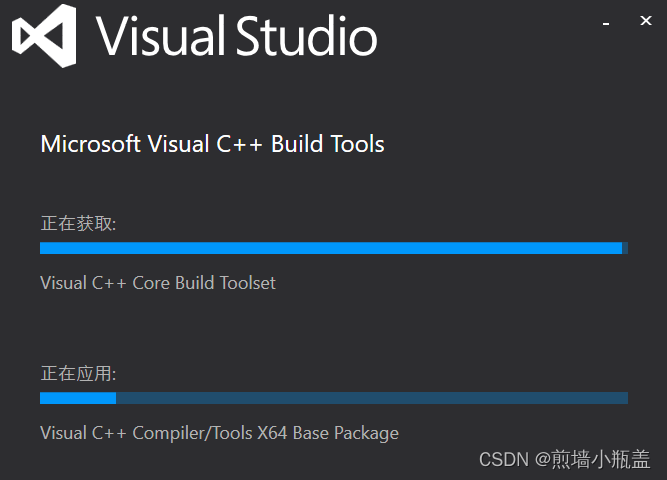Viewport: 667px width, 480px height.
Task: Click the 正在应用 label
Action: tap(78, 373)
